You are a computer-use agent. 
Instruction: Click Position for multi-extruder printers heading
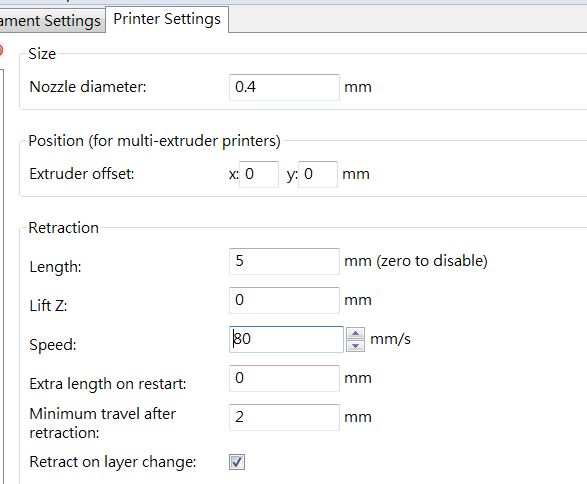click(154, 141)
